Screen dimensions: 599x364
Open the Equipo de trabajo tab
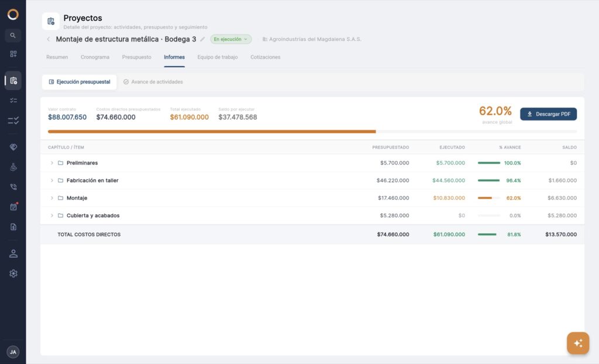(x=218, y=57)
